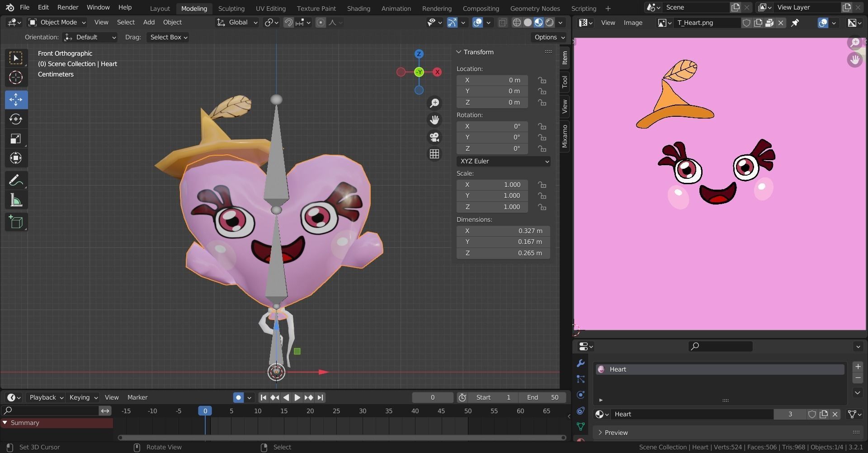Expand the Preview panel

tap(616, 433)
